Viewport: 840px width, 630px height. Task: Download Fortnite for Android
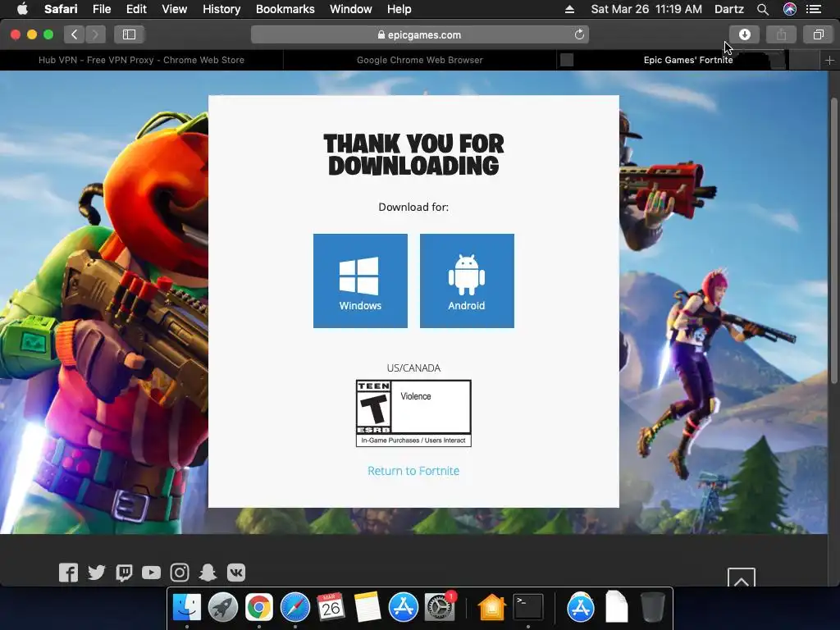467,281
